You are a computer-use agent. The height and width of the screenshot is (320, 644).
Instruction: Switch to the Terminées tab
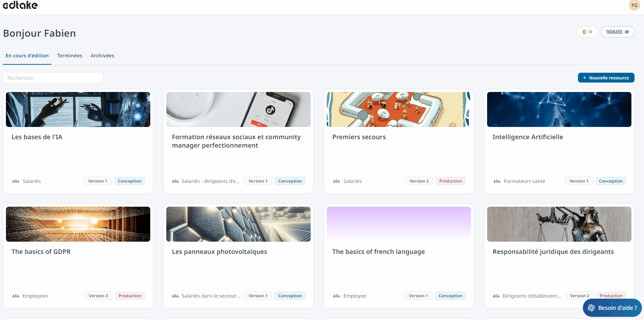pyautogui.click(x=70, y=56)
